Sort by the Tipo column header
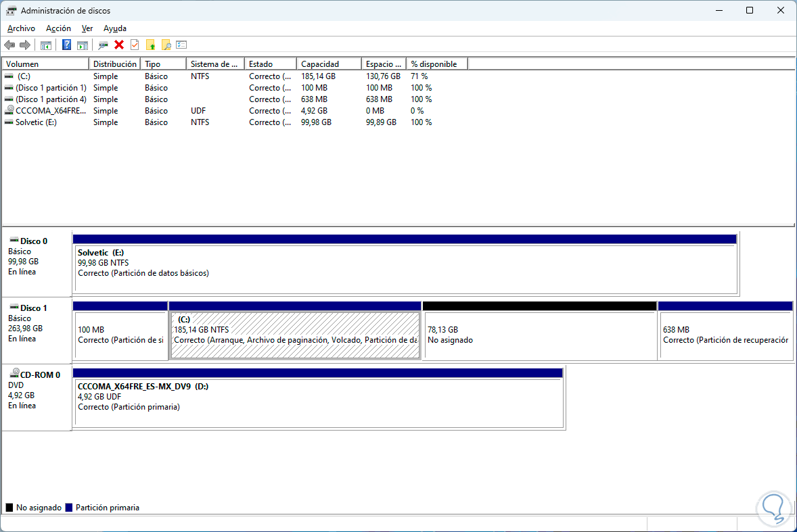797x532 pixels. [x=164, y=64]
